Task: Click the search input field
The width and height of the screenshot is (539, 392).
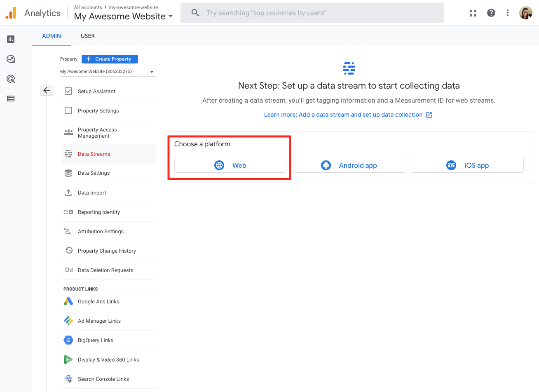Action: 312,13
